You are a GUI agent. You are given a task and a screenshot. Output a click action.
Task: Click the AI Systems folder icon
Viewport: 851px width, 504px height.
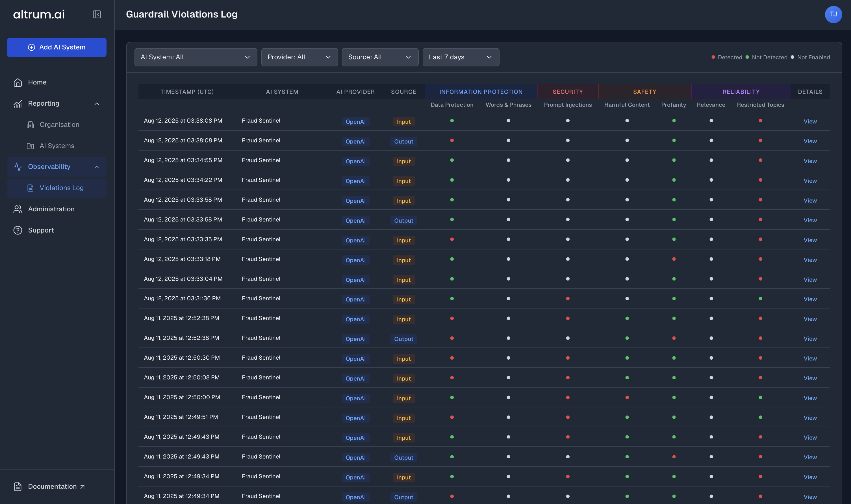point(31,146)
